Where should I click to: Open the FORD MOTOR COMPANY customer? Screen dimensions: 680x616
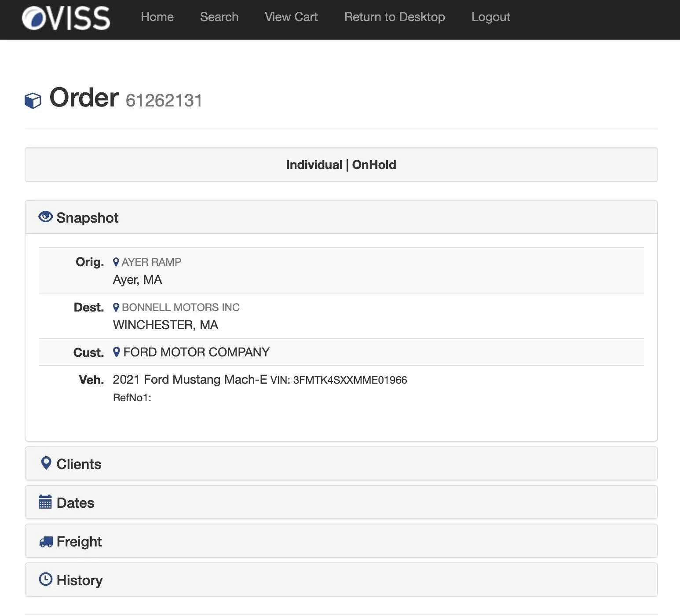(x=196, y=352)
